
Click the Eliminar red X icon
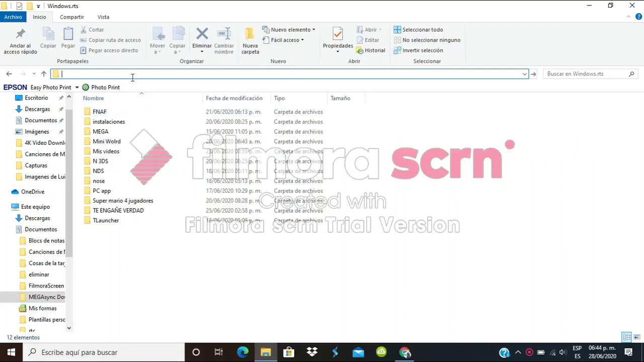[202, 34]
